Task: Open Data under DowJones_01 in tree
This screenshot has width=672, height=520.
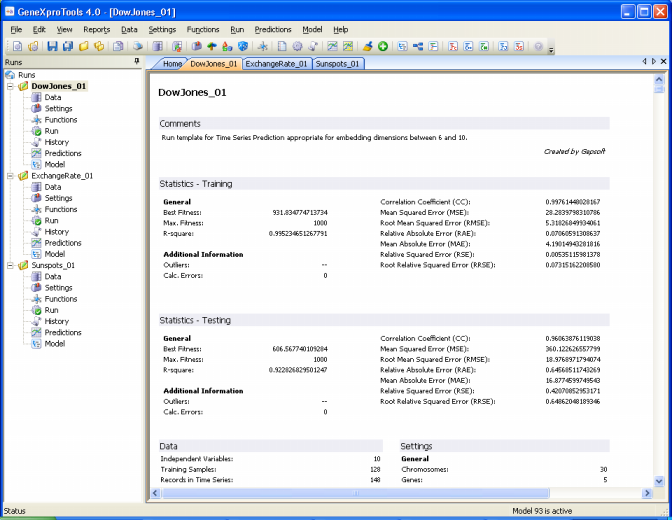Action: coord(53,97)
